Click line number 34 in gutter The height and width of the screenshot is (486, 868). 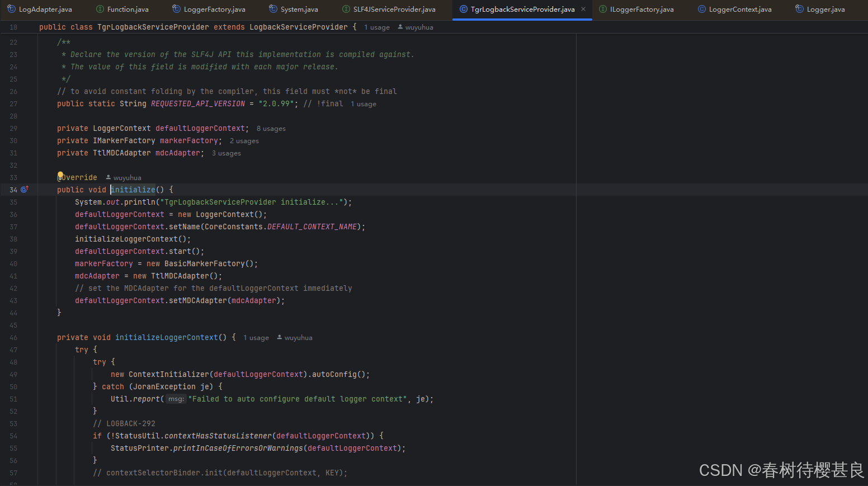(x=13, y=190)
